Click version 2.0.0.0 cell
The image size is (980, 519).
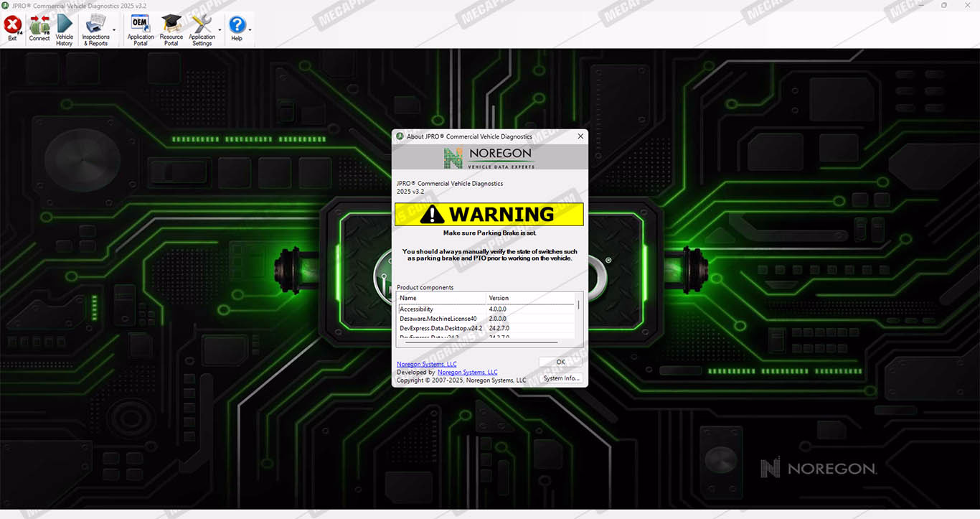pos(497,319)
